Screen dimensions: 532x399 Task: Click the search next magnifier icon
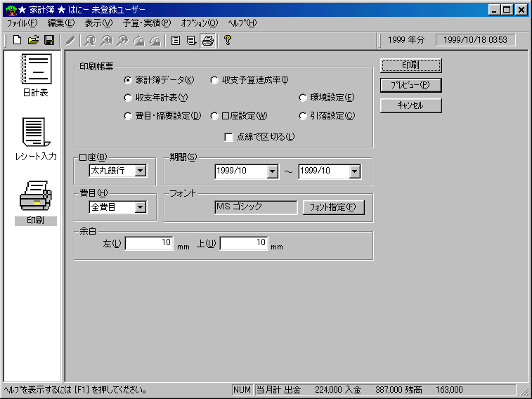(x=122, y=40)
